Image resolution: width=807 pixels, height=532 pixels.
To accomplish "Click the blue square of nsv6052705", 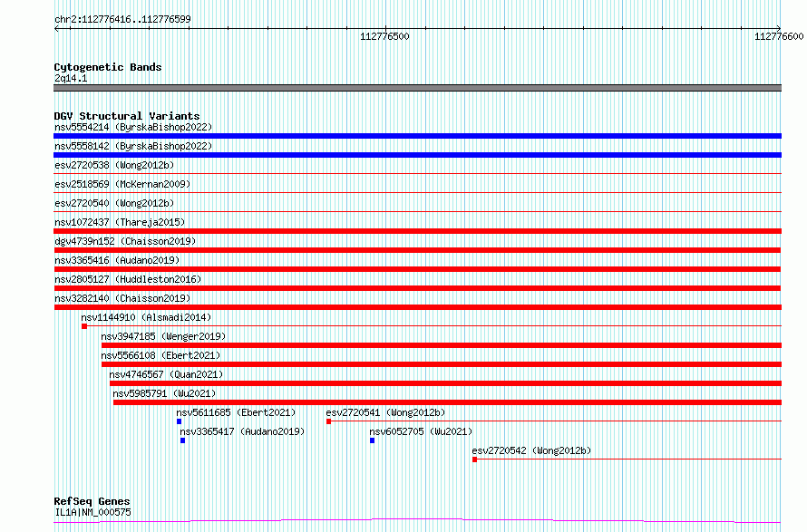I will pyautogui.click(x=372, y=440).
